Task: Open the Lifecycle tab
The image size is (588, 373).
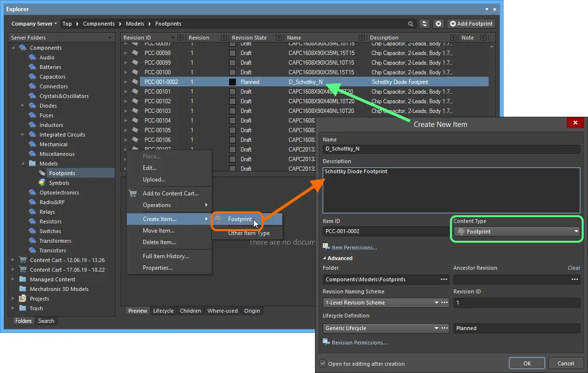Action: click(164, 311)
